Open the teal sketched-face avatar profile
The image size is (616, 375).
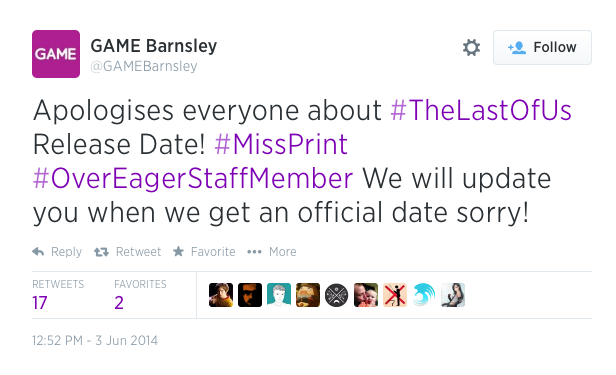tap(279, 295)
